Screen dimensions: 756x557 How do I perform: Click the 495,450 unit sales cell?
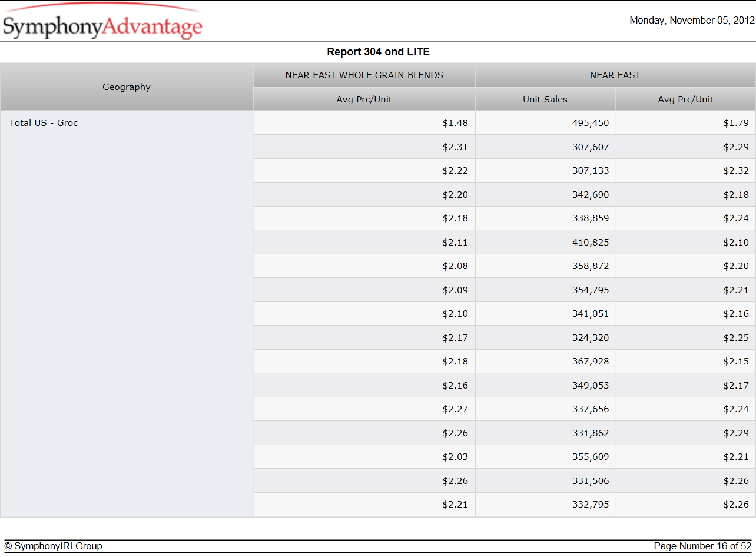click(x=545, y=123)
